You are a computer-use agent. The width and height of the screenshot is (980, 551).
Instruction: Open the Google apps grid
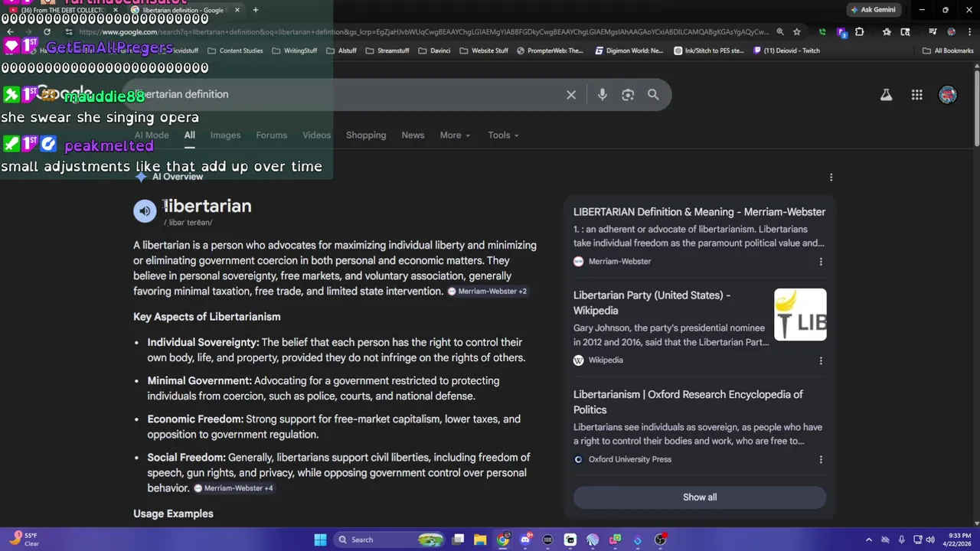[x=916, y=95]
